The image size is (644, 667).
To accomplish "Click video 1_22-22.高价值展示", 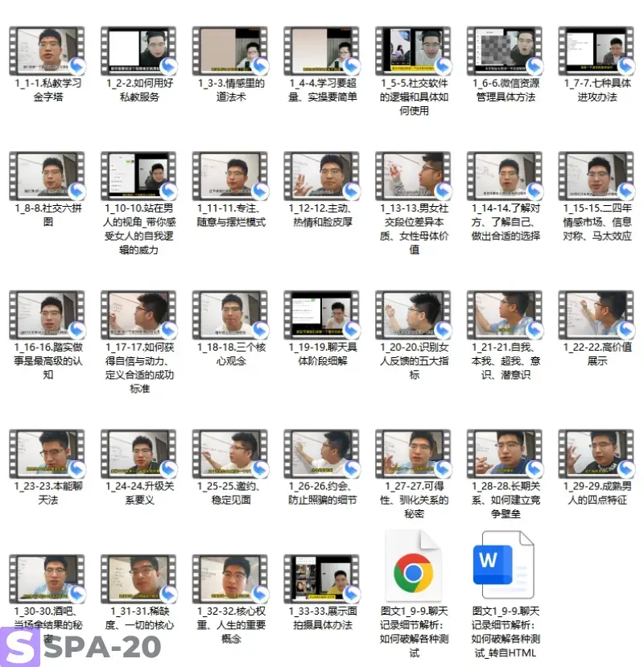I will pos(597,315).
